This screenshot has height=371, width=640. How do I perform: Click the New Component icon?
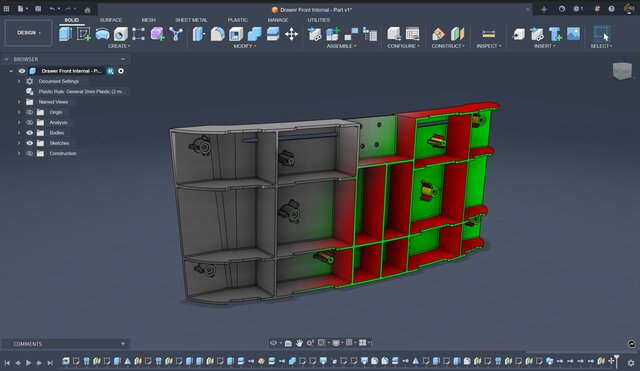(333, 34)
